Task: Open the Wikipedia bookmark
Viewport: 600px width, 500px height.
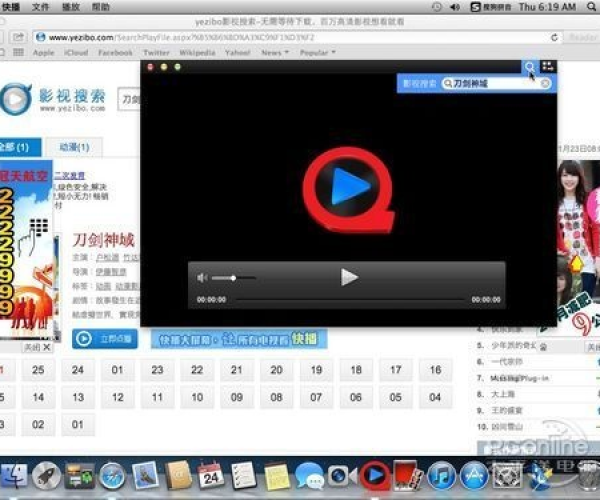Action: pyautogui.click(x=197, y=52)
